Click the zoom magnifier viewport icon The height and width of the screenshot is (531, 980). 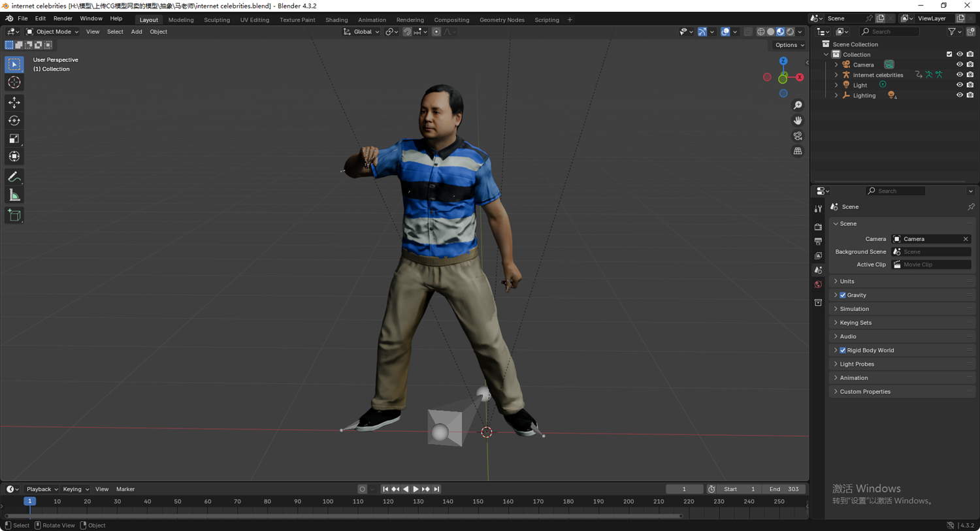798,105
